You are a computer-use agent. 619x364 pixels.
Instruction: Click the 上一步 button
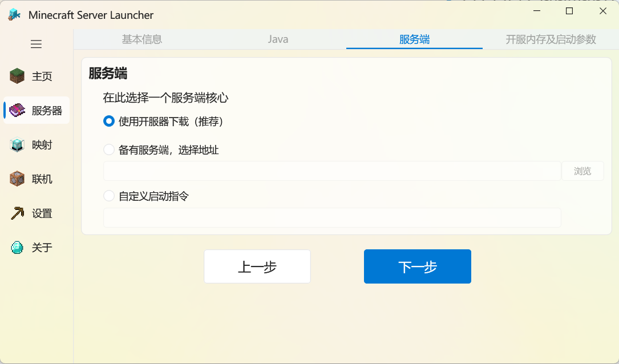click(x=257, y=266)
